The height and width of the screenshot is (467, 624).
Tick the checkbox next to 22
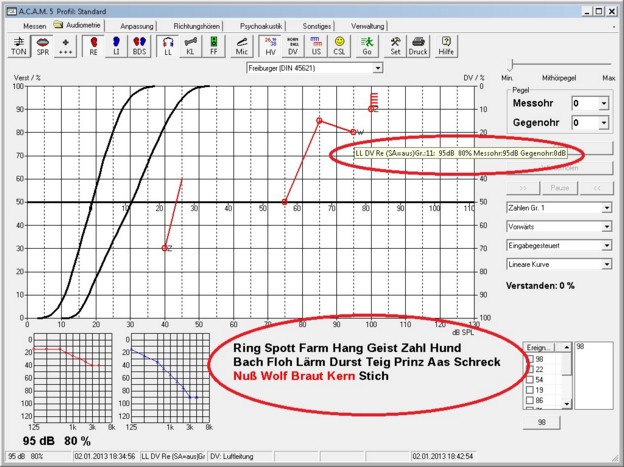tap(530, 369)
